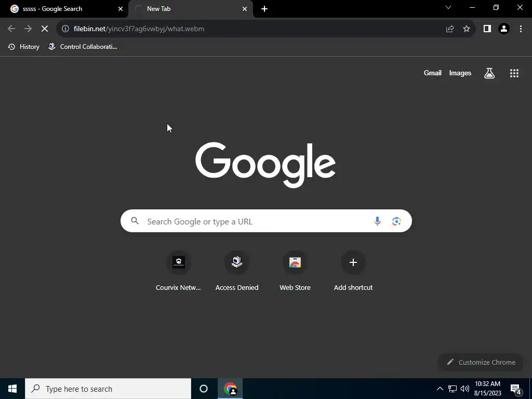The image size is (532, 399).
Task: Click the magnifier icon in search box
Action: [135, 221]
